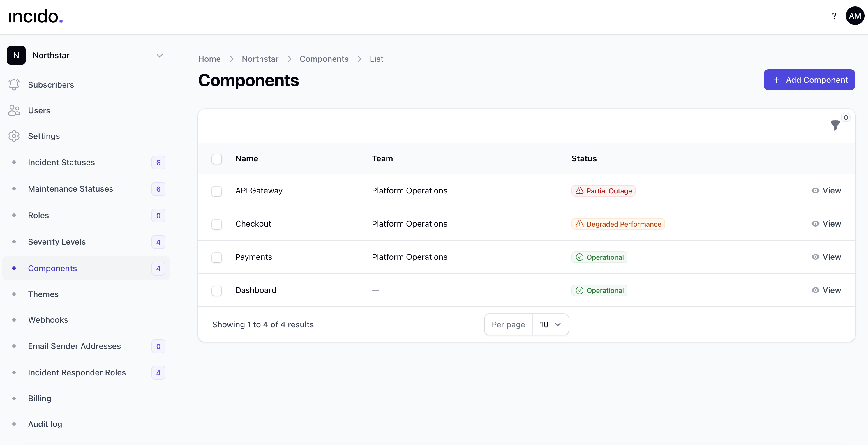Open Webhooks in the sidebar

click(86, 320)
